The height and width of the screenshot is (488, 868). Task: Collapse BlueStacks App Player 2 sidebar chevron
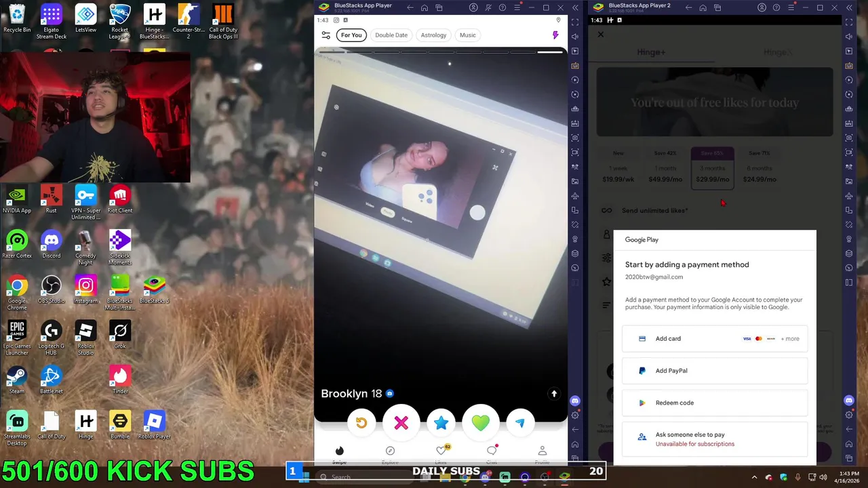(849, 7)
